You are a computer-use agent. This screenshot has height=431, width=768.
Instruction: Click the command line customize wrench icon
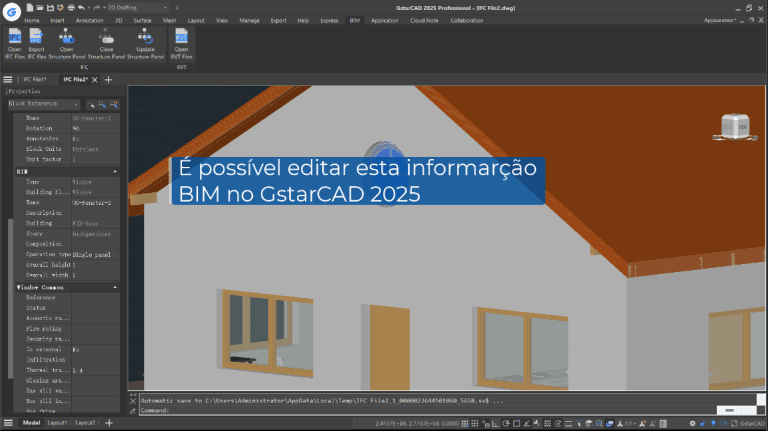[133, 411]
